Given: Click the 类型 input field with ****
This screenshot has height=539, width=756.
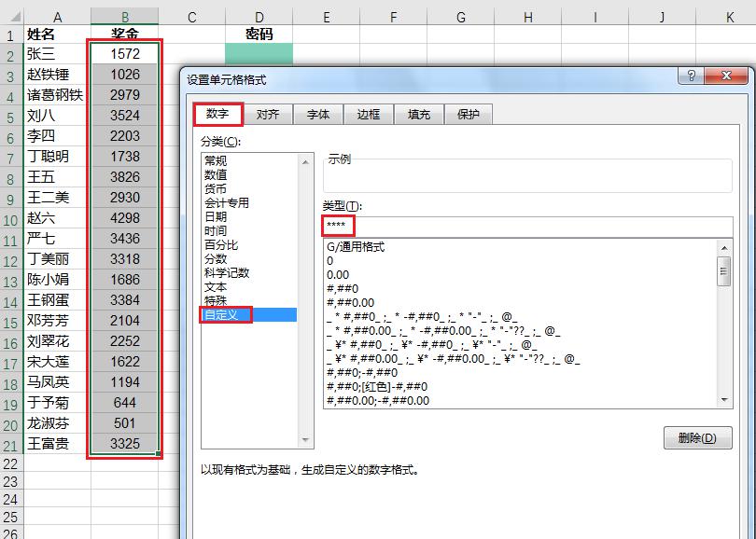Looking at the screenshot, I should [x=528, y=226].
